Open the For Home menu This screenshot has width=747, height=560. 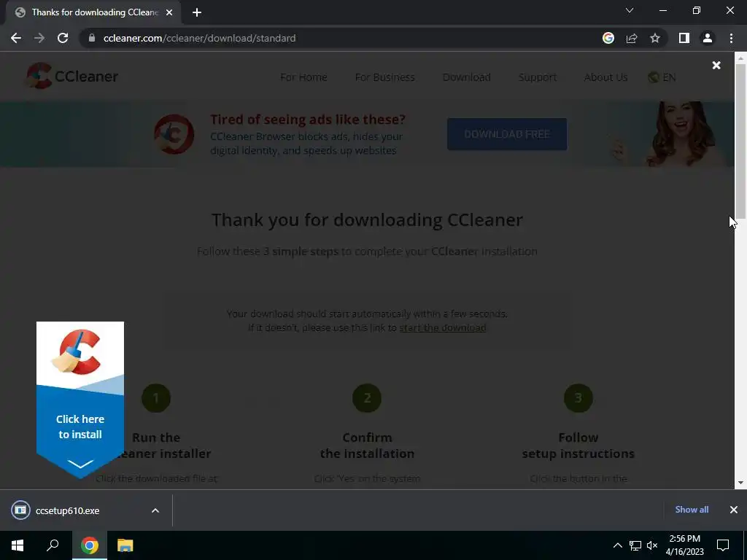pyautogui.click(x=303, y=77)
